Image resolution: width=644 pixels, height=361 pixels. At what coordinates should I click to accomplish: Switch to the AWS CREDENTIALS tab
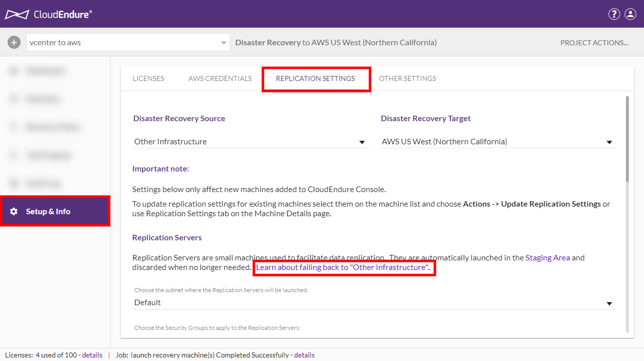[220, 78]
